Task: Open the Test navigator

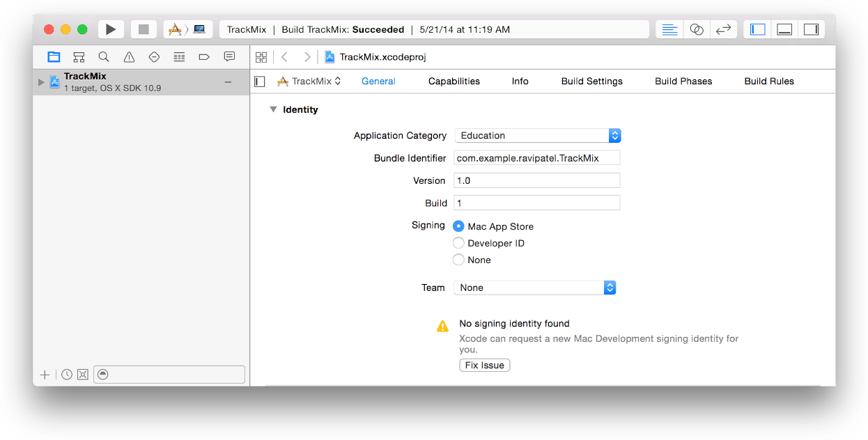Action: point(154,57)
